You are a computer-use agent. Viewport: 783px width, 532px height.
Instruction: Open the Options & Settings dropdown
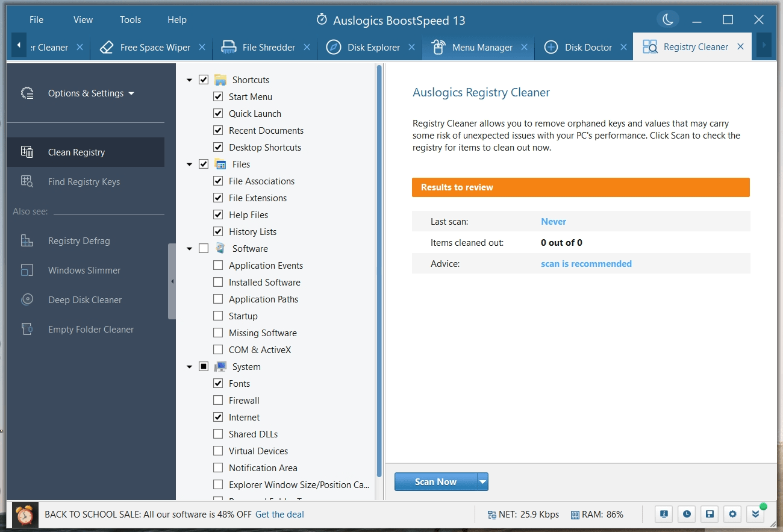pyautogui.click(x=131, y=93)
